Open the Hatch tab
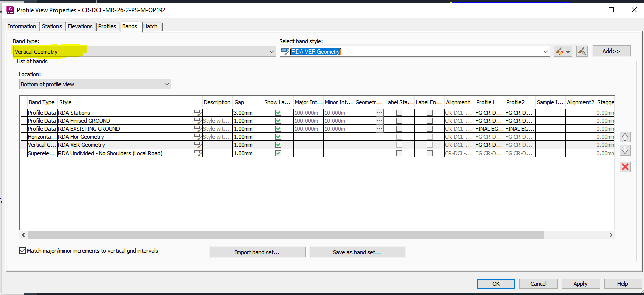This screenshot has height=295, width=644. click(x=150, y=26)
